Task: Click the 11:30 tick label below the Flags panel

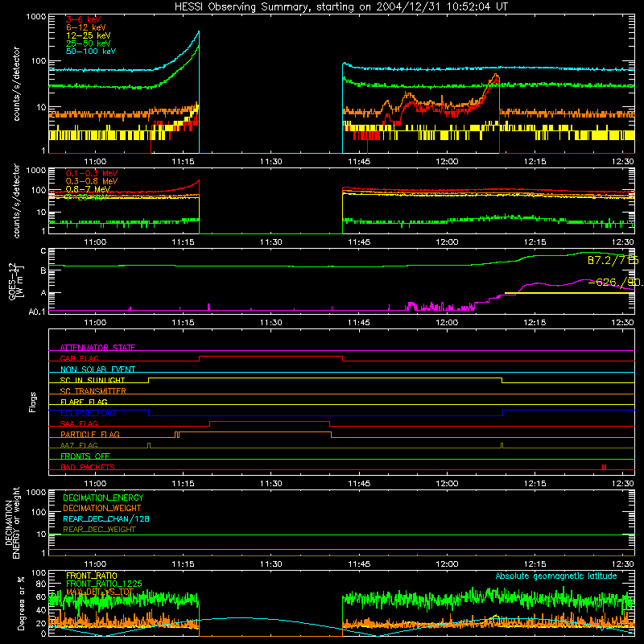Action: pos(271,484)
